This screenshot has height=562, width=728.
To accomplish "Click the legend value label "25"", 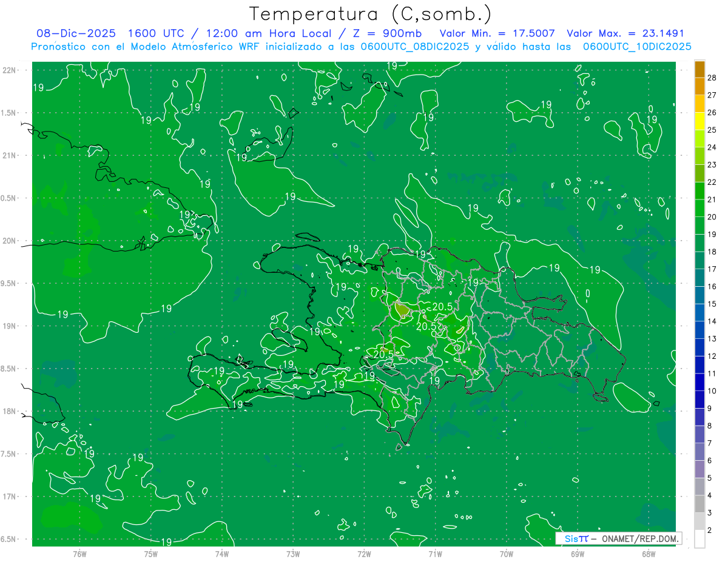I will tap(712, 130).
